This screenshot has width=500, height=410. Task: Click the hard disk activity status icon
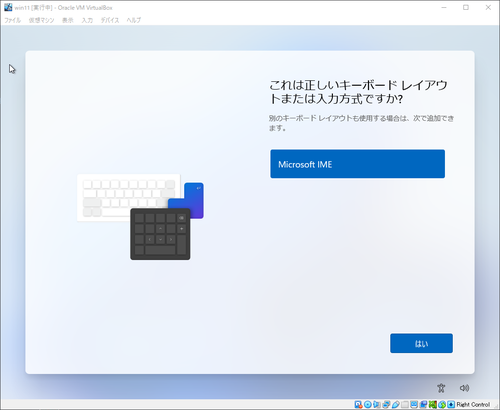pos(358,405)
